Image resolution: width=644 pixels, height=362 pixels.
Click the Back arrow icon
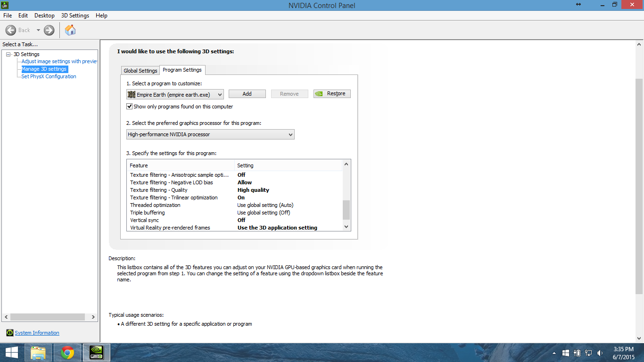pos(11,30)
